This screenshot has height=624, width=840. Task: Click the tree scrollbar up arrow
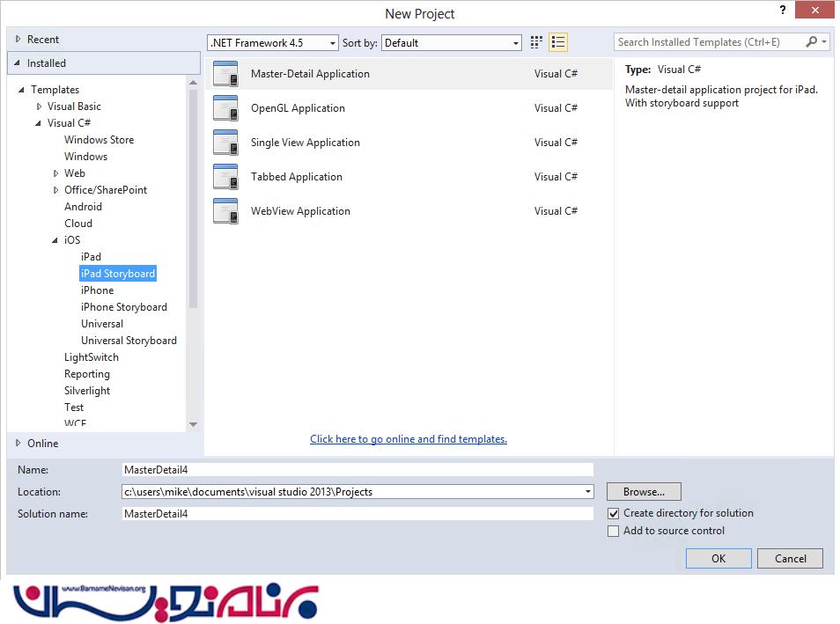tap(194, 83)
